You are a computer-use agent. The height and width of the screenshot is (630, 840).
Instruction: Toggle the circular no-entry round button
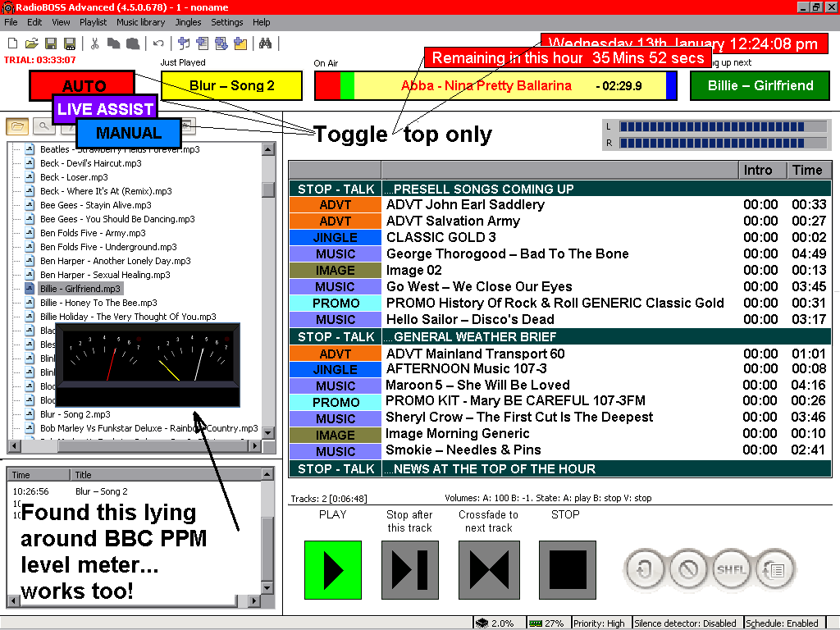click(688, 569)
